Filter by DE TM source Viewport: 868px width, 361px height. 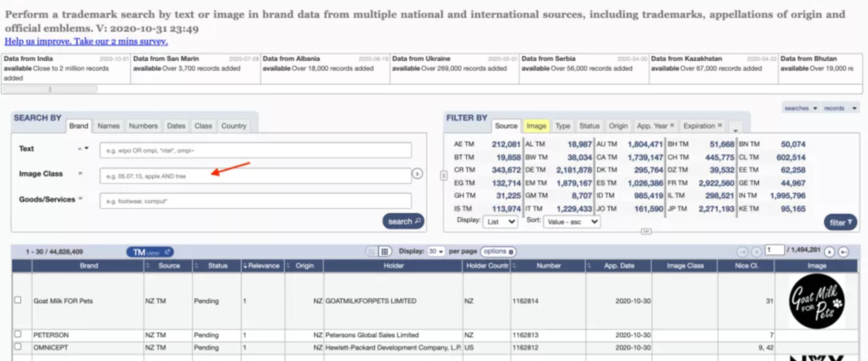[559, 170]
